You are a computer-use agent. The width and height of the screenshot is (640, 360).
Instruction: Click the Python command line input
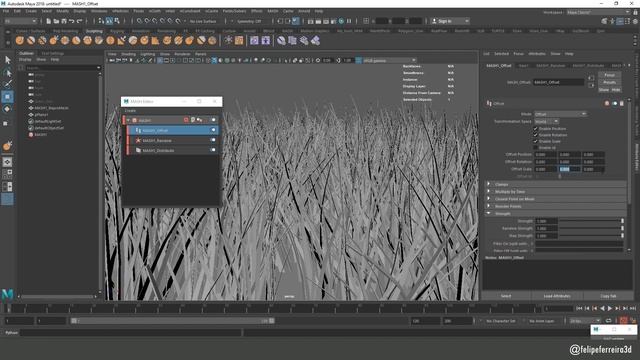coord(131,333)
